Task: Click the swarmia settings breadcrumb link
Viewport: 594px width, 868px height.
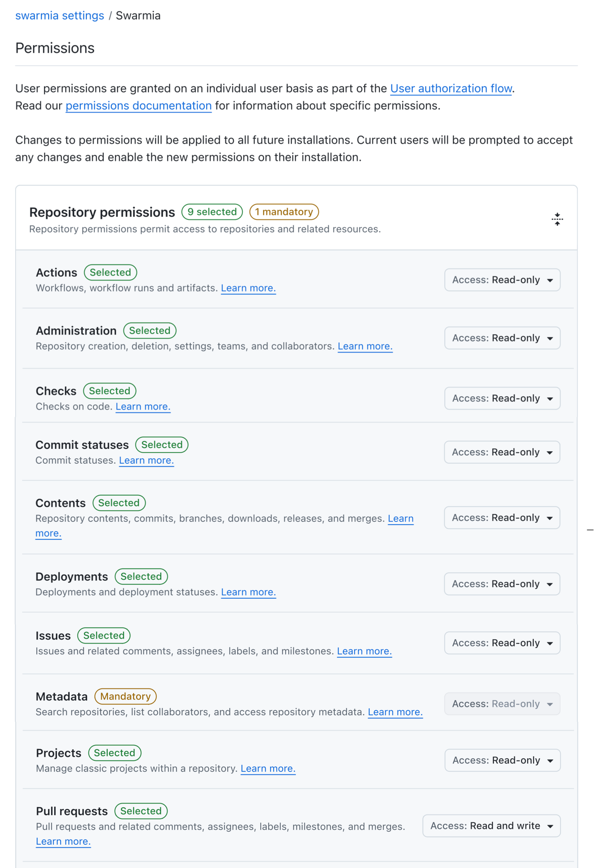Action: click(60, 16)
